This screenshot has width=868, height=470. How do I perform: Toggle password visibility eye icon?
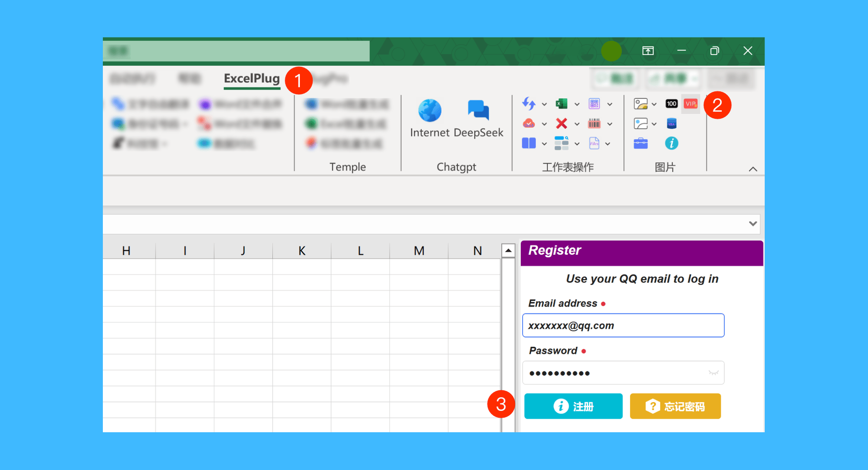(x=713, y=373)
